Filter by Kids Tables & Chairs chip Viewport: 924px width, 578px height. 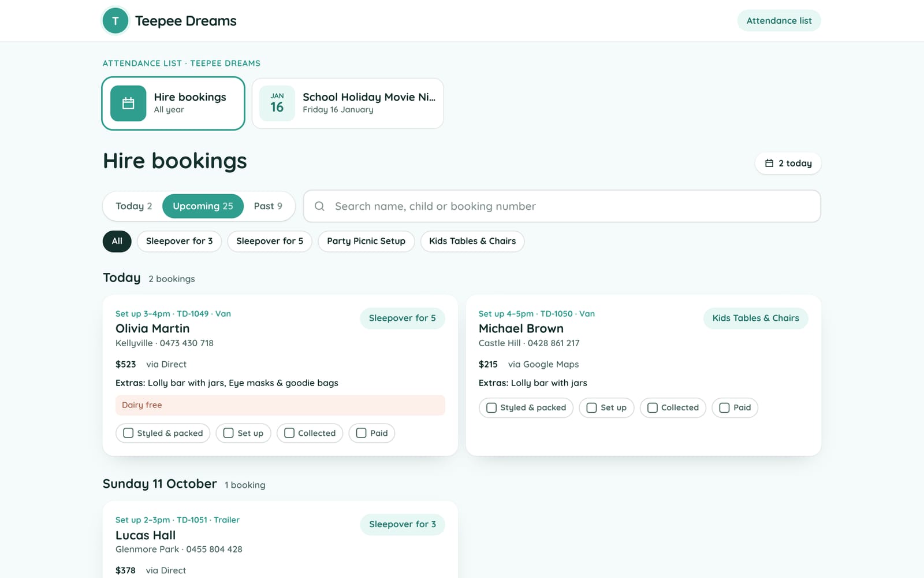[472, 241]
